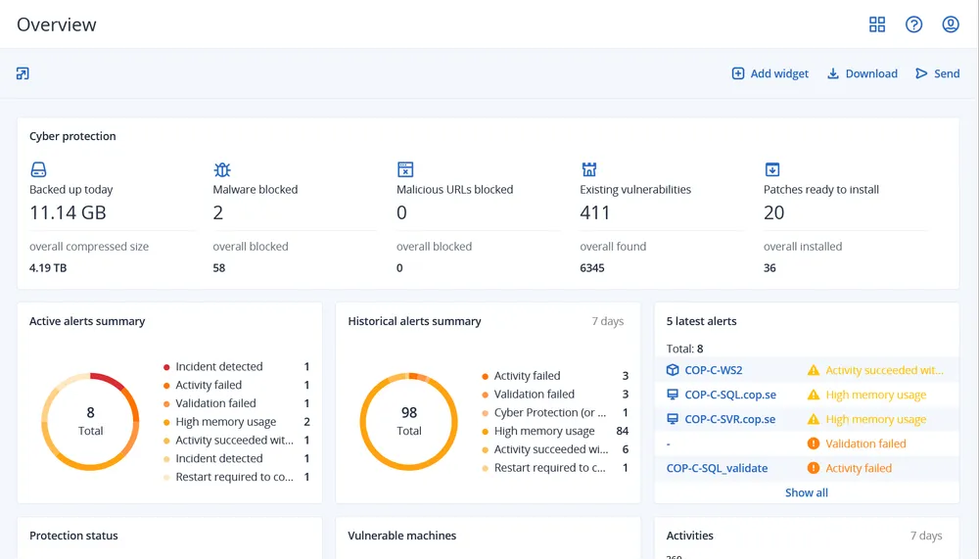The height and width of the screenshot is (560, 979).
Task: Click error icon beside Validation failed alert
Action: pos(813,443)
